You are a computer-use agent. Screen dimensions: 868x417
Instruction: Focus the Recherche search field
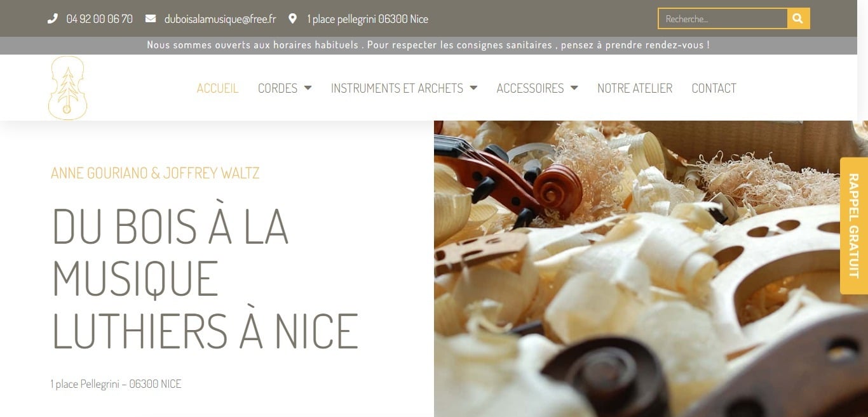point(723,18)
